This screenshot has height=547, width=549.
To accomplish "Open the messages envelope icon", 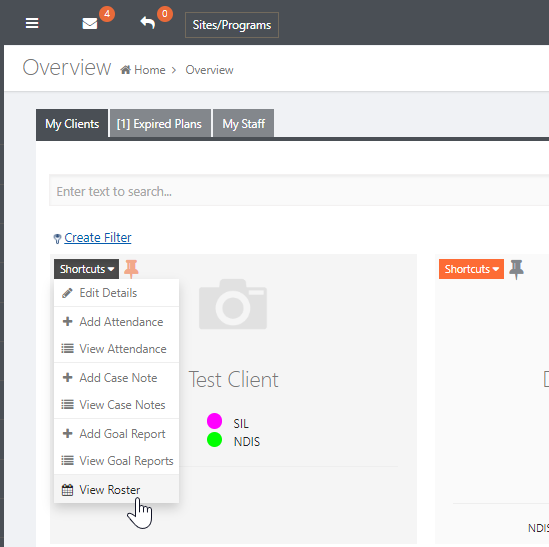I will click(x=90, y=23).
